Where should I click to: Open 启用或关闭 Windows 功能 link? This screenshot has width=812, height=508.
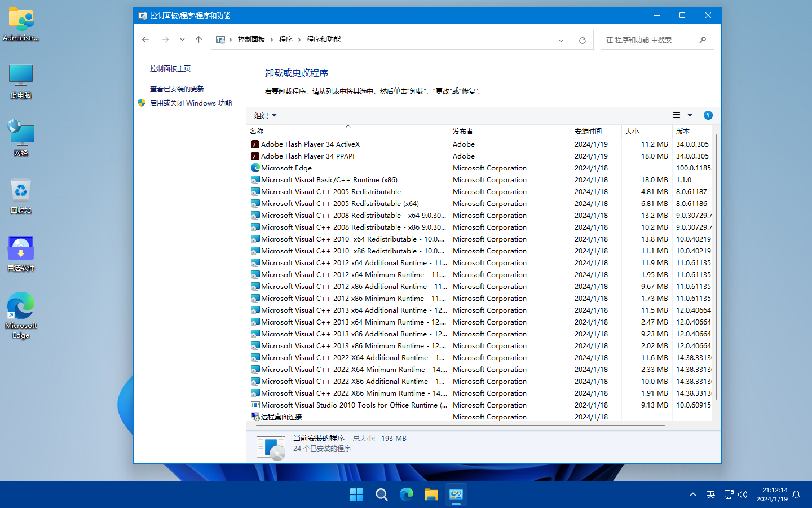191,103
